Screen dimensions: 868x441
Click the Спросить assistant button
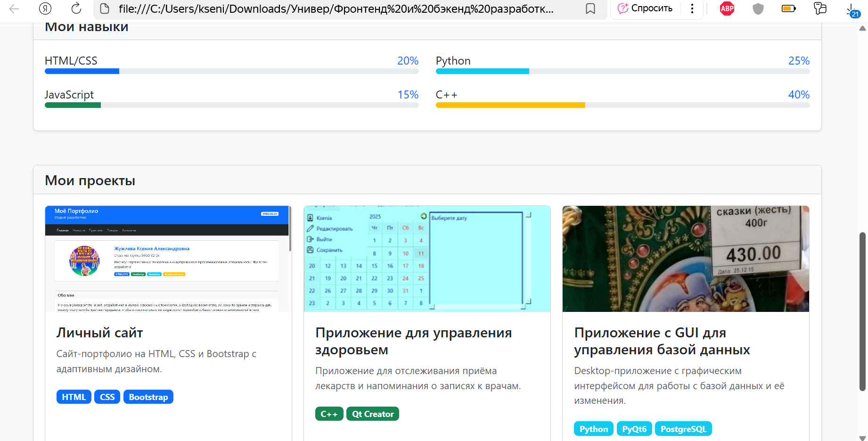click(x=645, y=8)
